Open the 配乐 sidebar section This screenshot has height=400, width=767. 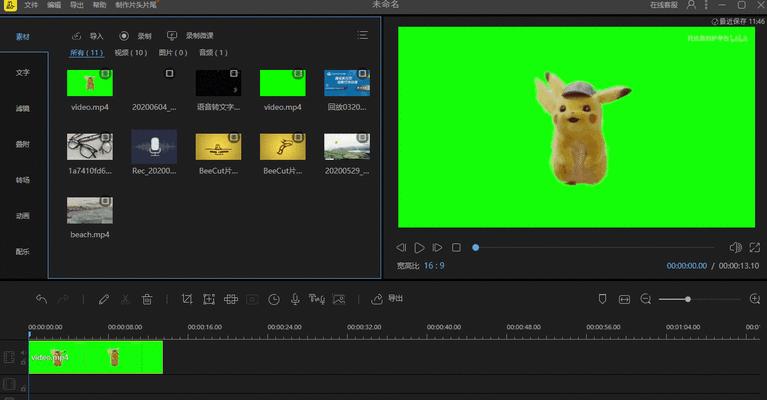coord(23,251)
